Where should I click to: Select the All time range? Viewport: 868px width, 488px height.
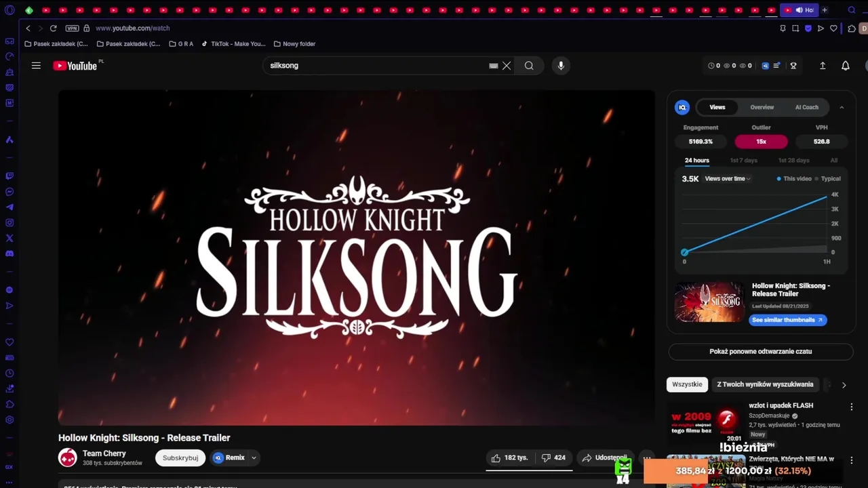point(834,161)
